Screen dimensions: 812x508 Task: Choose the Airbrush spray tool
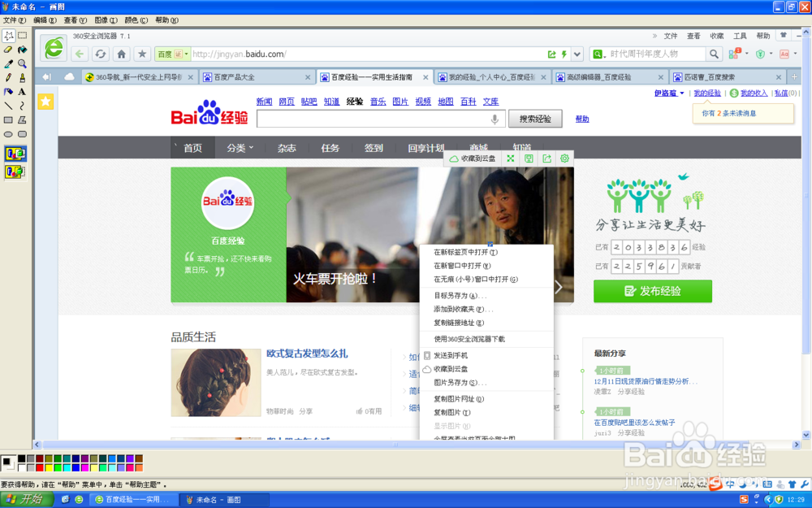tap(8, 92)
